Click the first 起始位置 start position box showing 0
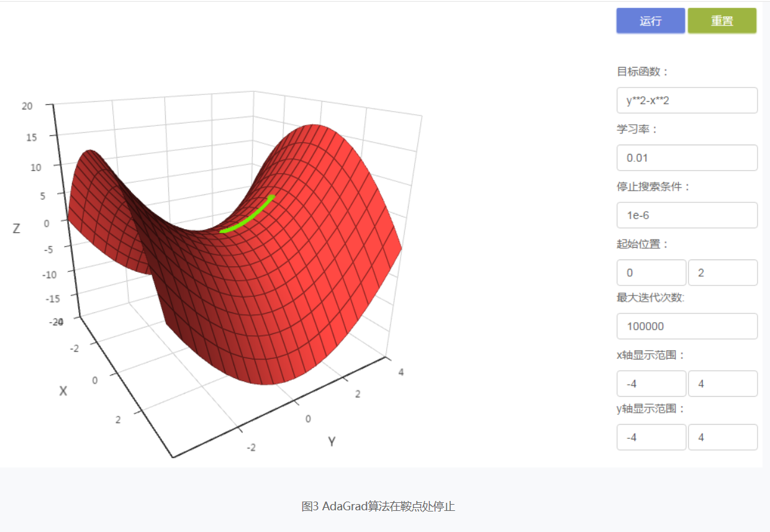770x532 pixels. 651,273
